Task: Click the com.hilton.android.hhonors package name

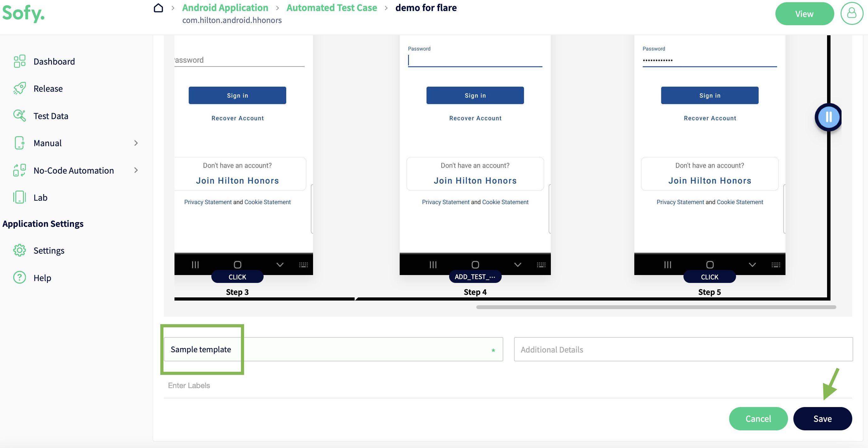Action: pos(232,20)
